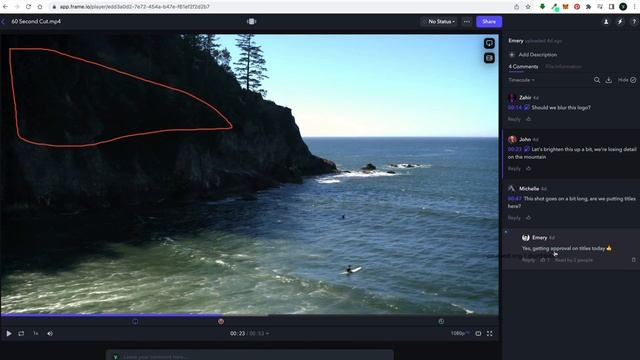The height and width of the screenshot is (360, 640).
Task: Toggle loop playback icon
Action: [21, 333]
